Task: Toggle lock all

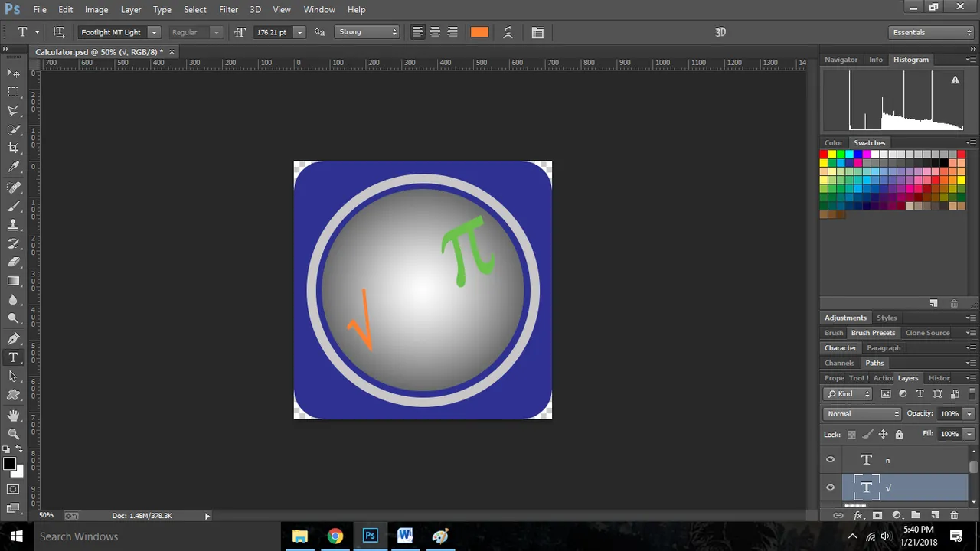Action: point(899,435)
